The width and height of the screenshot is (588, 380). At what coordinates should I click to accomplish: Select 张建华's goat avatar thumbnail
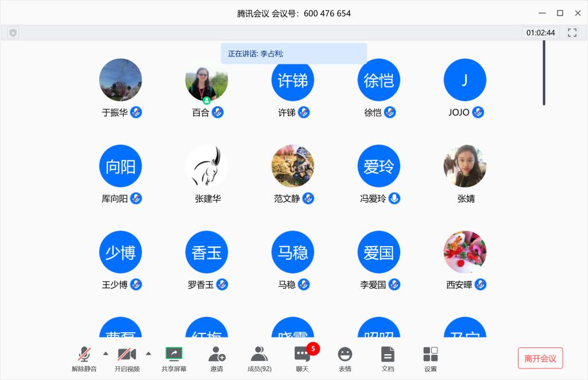[207, 166]
